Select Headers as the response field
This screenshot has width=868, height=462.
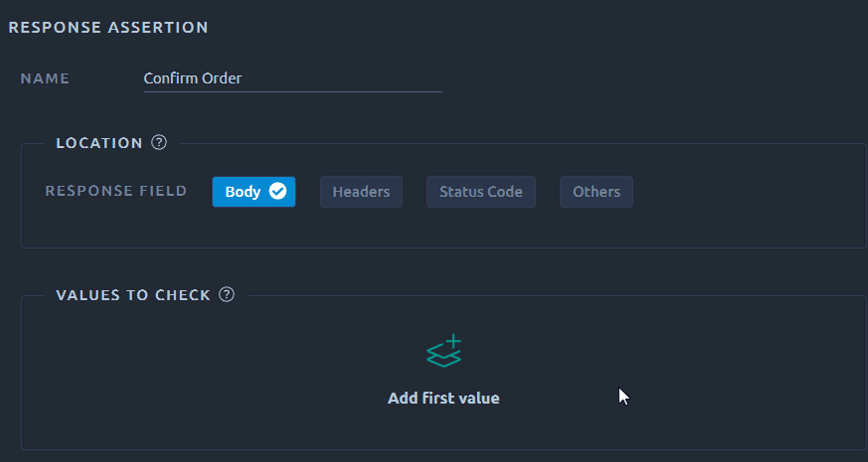[361, 192]
